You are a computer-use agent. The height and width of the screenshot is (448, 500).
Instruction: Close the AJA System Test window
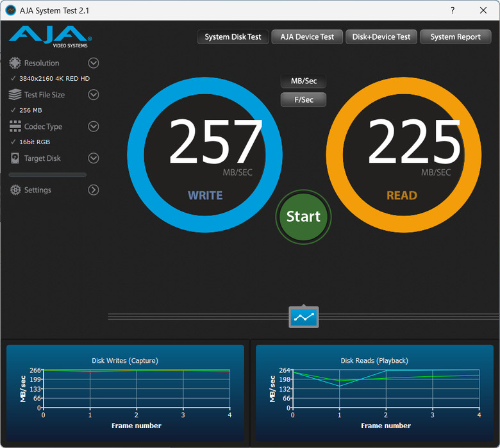(483, 10)
